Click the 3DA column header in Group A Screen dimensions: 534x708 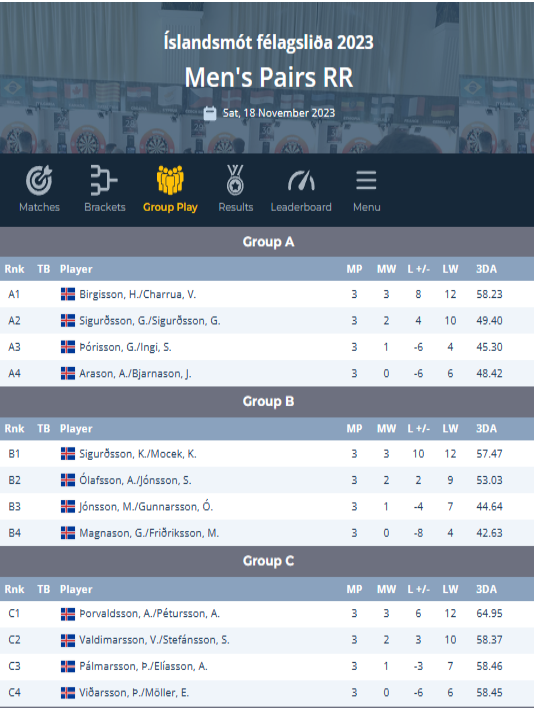[486, 269]
